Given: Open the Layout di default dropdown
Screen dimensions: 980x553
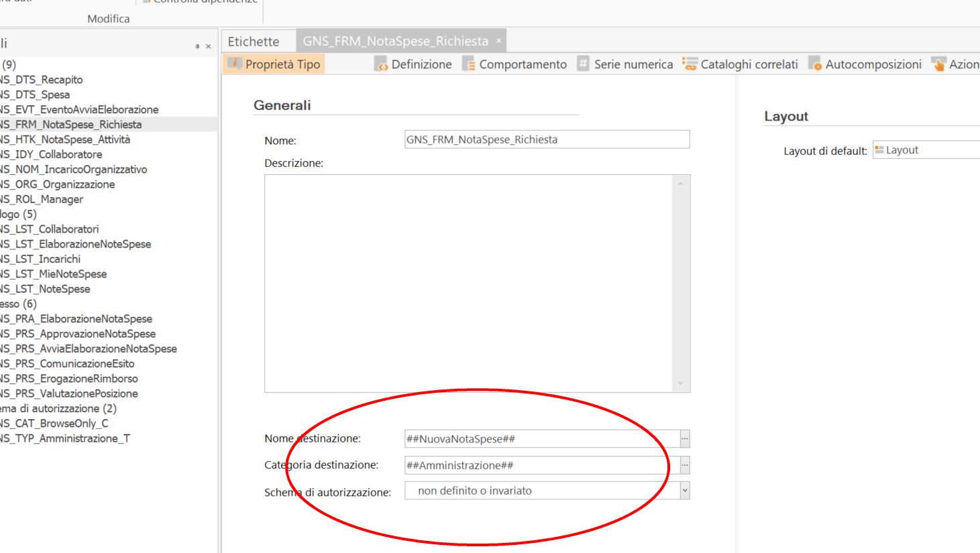Looking at the screenshot, I should (926, 150).
